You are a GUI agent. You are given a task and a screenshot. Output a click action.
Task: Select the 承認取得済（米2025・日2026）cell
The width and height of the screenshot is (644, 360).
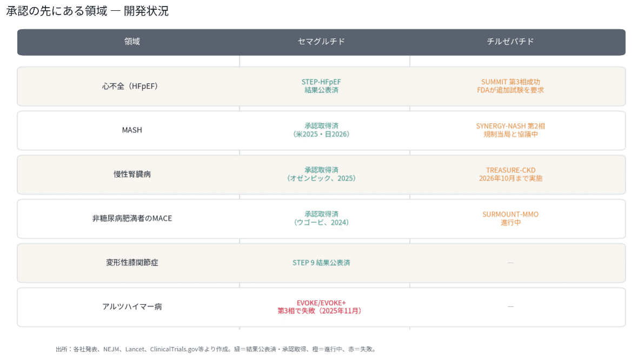(321, 130)
